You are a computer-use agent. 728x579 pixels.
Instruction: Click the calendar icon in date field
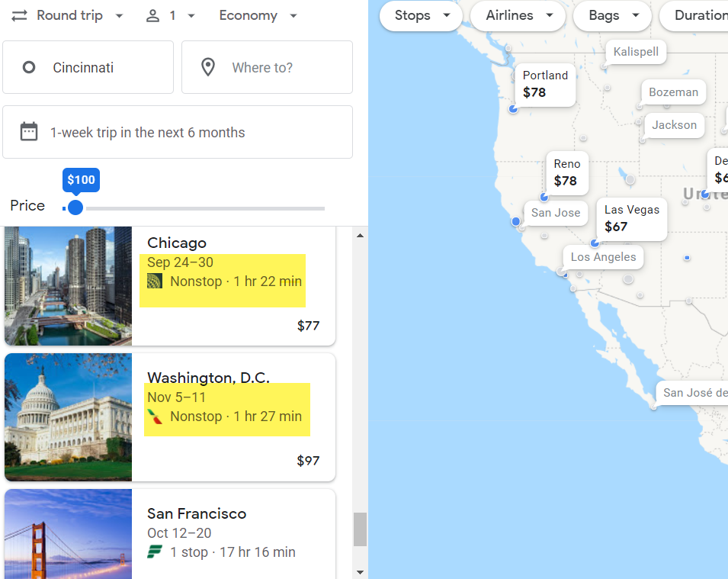click(x=29, y=131)
